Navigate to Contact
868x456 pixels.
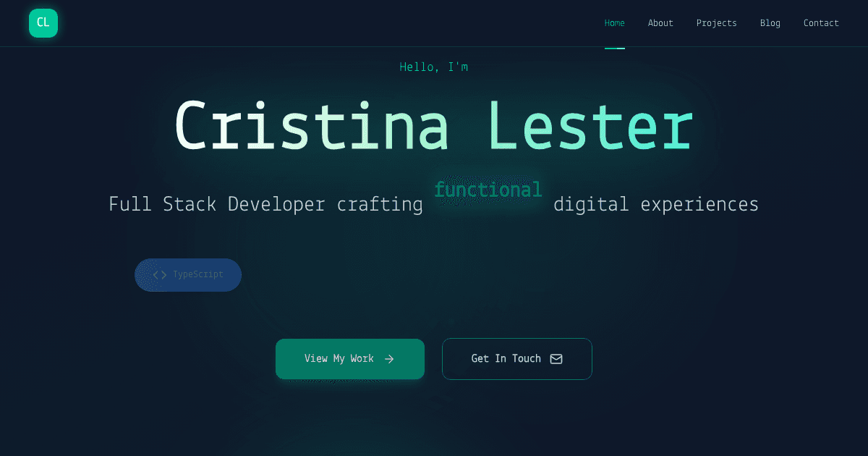pos(821,23)
